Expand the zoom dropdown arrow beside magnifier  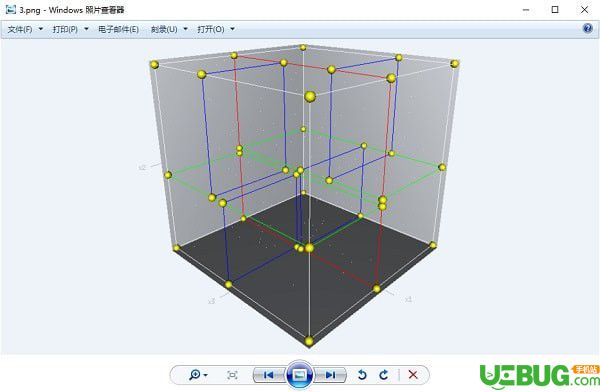click(x=205, y=375)
